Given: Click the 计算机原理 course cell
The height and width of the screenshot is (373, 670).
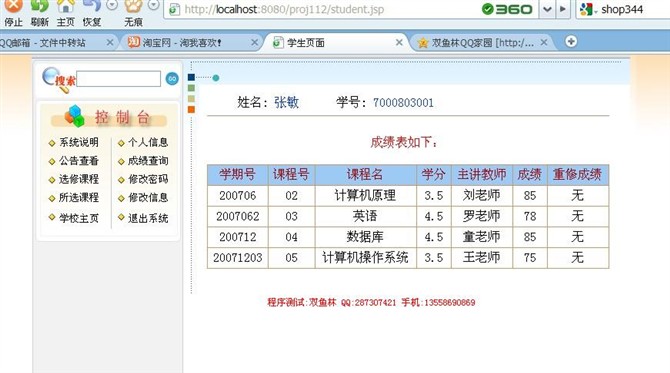Looking at the screenshot, I should click(x=365, y=195).
